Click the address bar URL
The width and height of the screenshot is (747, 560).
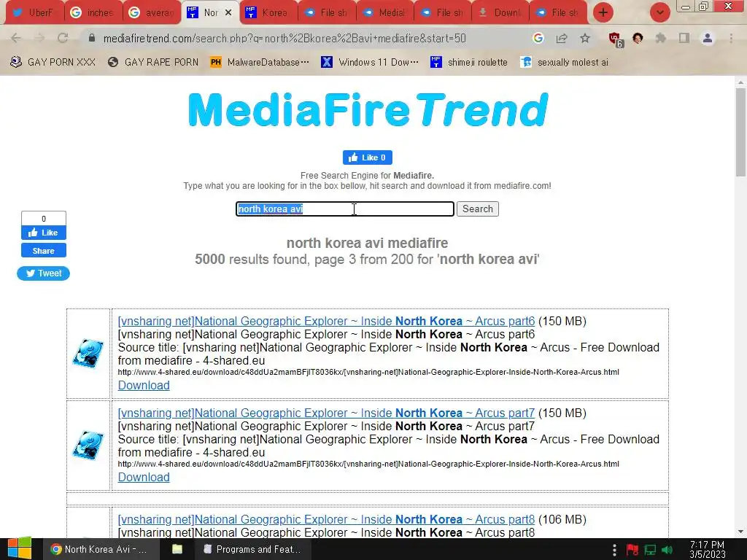[285, 38]
